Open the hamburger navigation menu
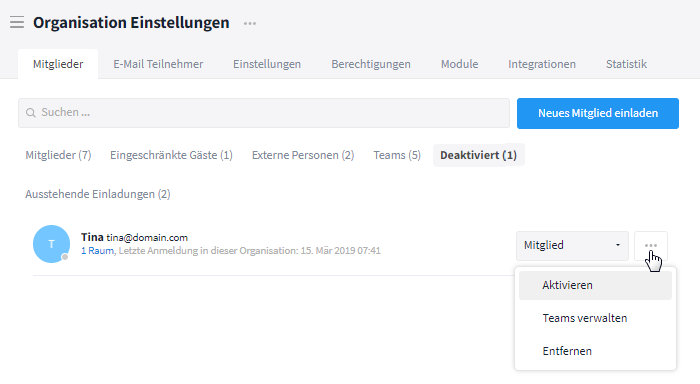700x384 pixels. (17, 22)
